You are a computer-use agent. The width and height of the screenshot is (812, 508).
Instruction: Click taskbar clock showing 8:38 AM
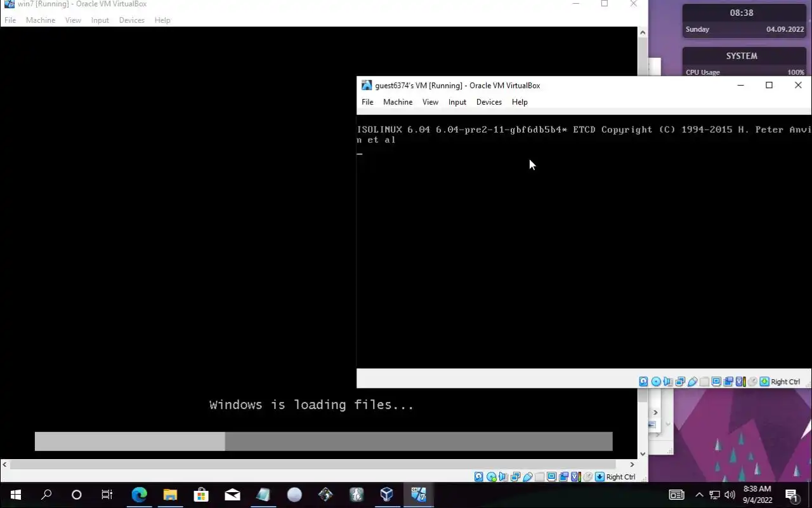pyautogui.click(x=757, y=495)
